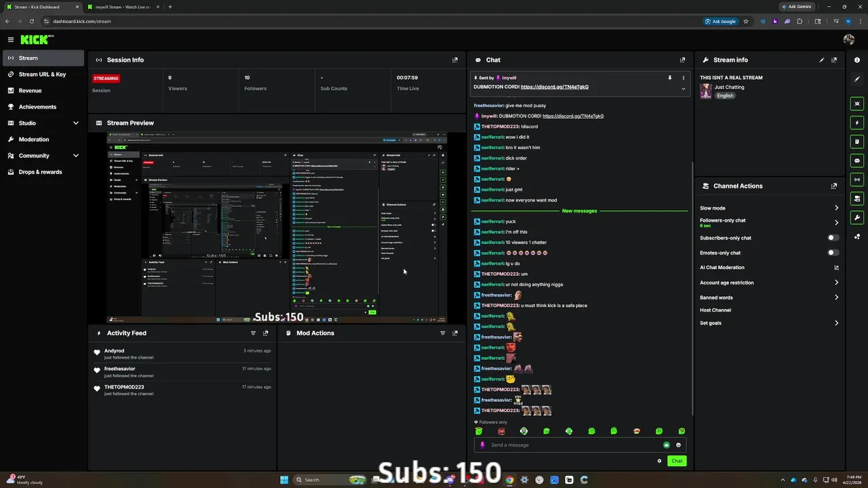This screenshot has width=868, height=488.
Task: Open the Windows Start menu
Action: (x=284, y=480)
